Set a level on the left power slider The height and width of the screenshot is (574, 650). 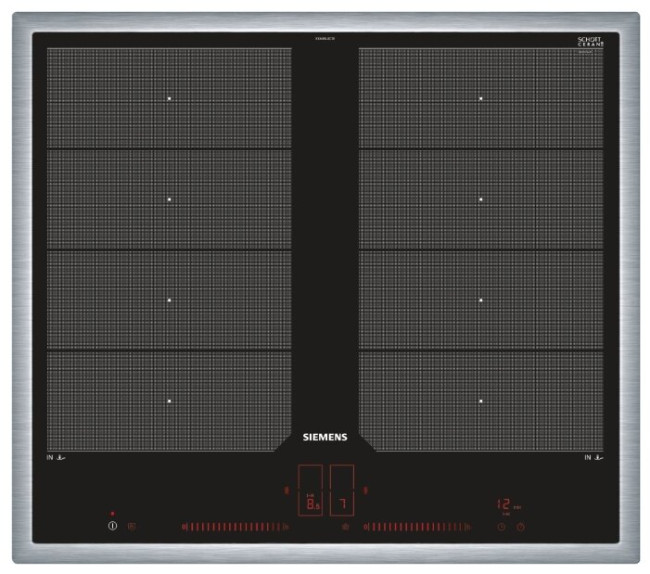coord(235,527)
